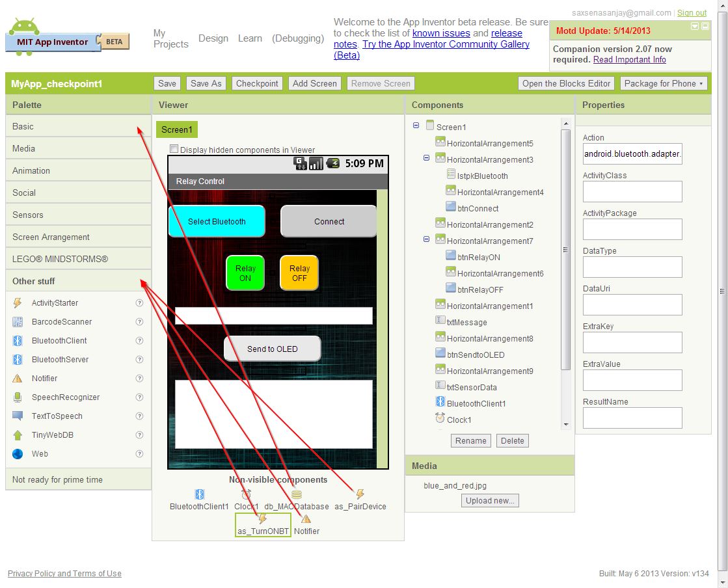Viewport: 728px width, 588px height.
Task: Select BluetoothClient1 icon under non-visible components
Action: coord(200,494)
